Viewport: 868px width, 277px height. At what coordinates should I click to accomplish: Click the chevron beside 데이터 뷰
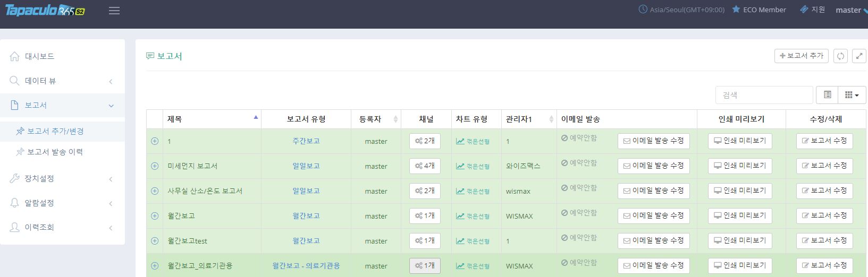pos(111,81)
